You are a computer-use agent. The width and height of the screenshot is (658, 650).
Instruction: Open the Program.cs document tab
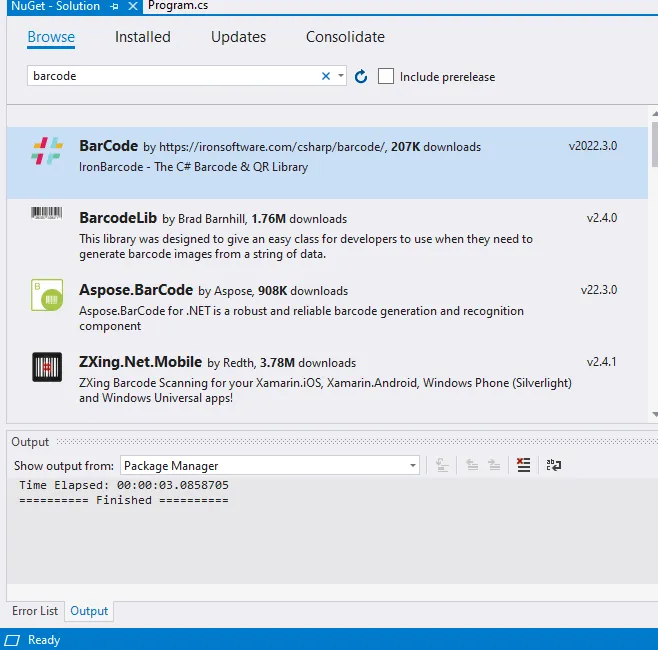click(x=177, y=6)
